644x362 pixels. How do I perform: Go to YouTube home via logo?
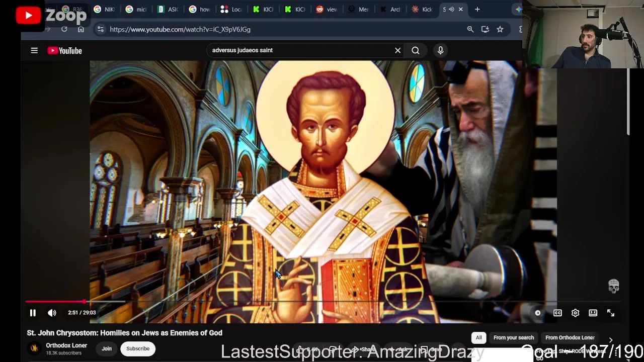(65, 50)
